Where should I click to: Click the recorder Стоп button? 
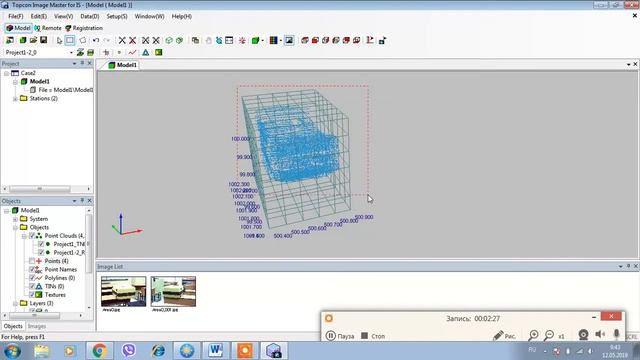pos(373,336)
